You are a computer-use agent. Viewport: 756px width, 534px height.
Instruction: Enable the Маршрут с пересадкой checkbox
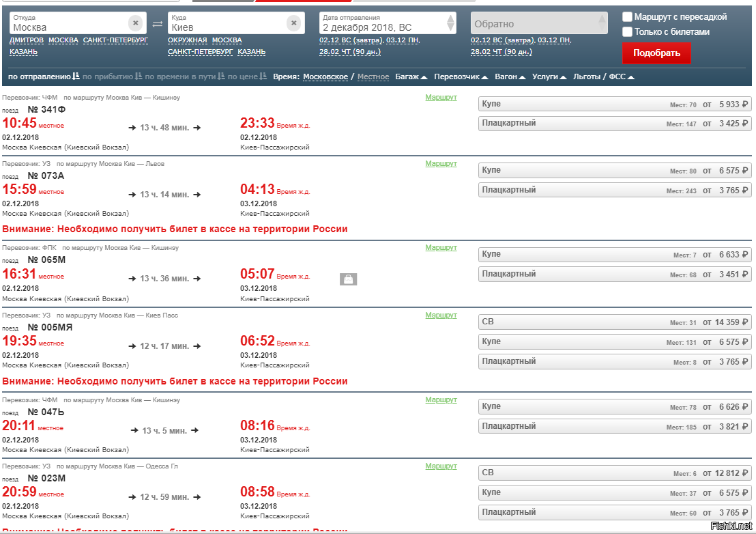(627, 17)
